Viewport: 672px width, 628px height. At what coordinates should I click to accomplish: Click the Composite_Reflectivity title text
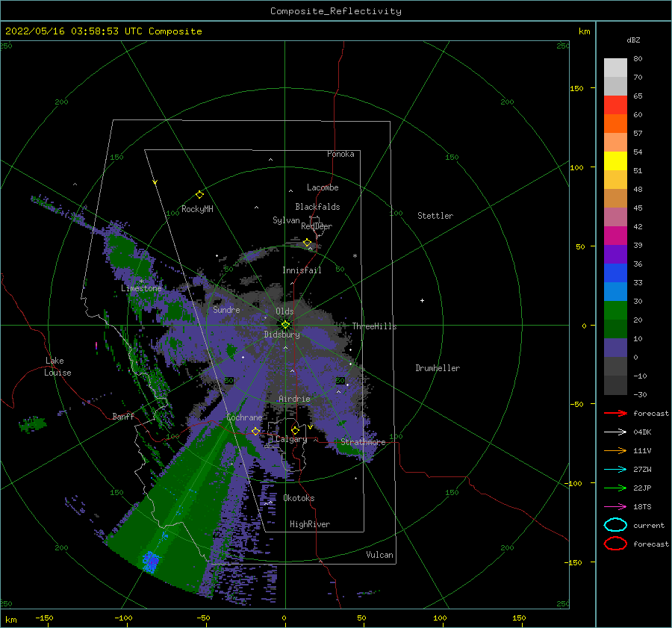[x=336, y=11]
